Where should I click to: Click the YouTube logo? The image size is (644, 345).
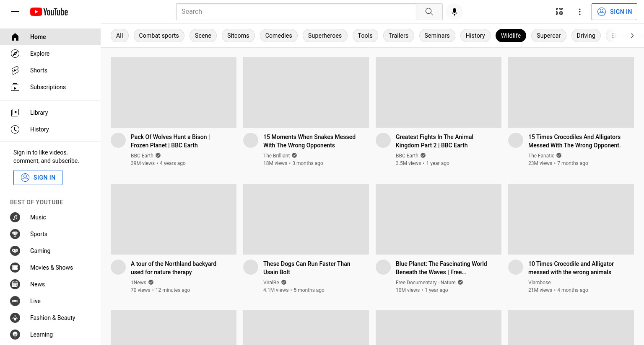coord(49,12)
